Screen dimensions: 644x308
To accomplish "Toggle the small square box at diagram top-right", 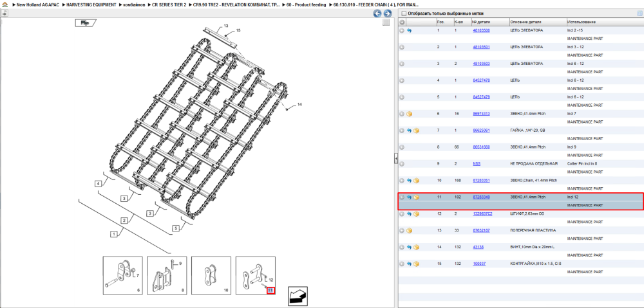I will coord(386,23).
